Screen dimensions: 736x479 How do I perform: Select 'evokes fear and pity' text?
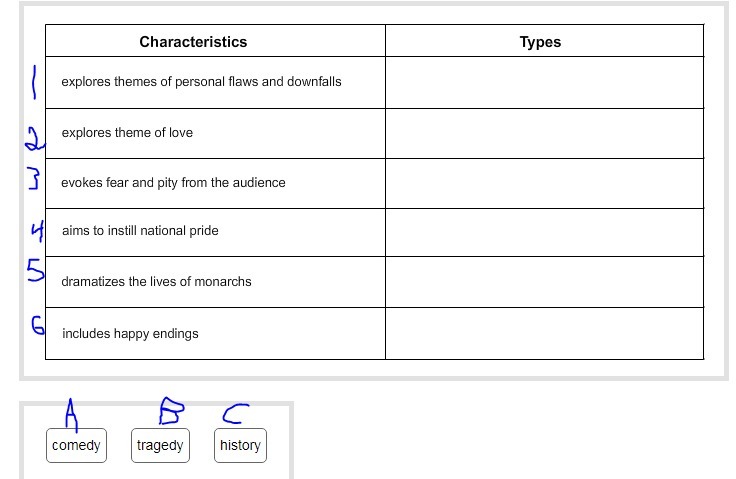(x=173, y=183)
